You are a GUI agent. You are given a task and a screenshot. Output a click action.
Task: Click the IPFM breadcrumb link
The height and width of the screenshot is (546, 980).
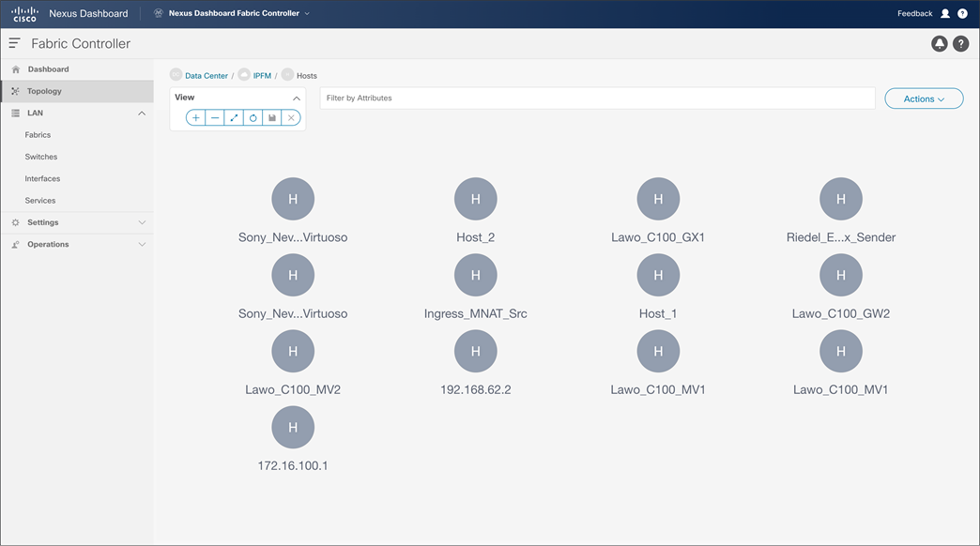pos(262,76)
